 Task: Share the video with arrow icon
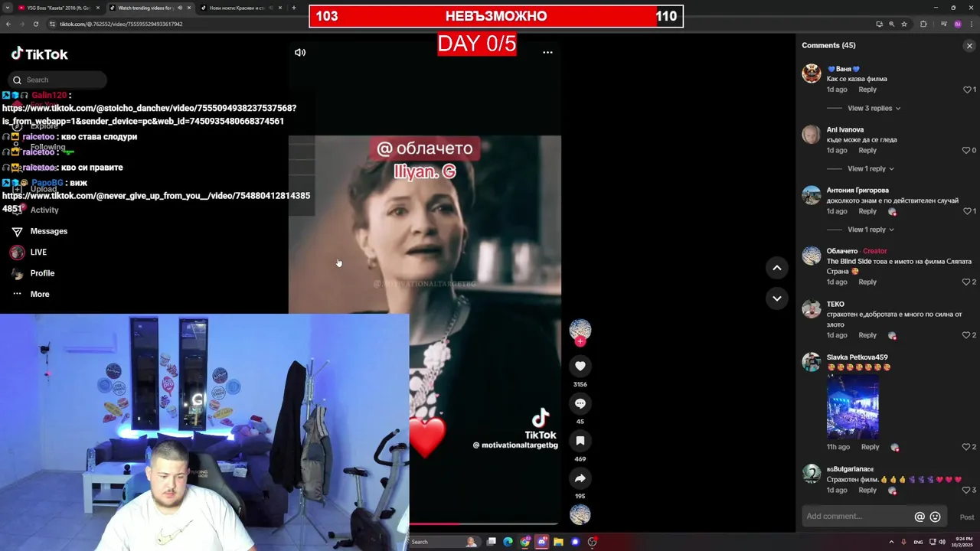pos(580,478)
